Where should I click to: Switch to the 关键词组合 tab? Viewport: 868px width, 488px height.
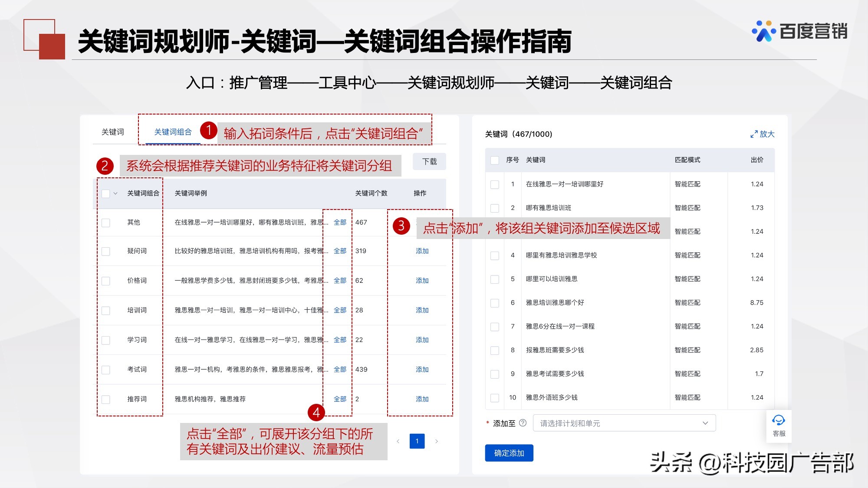(x=172, y=132)
